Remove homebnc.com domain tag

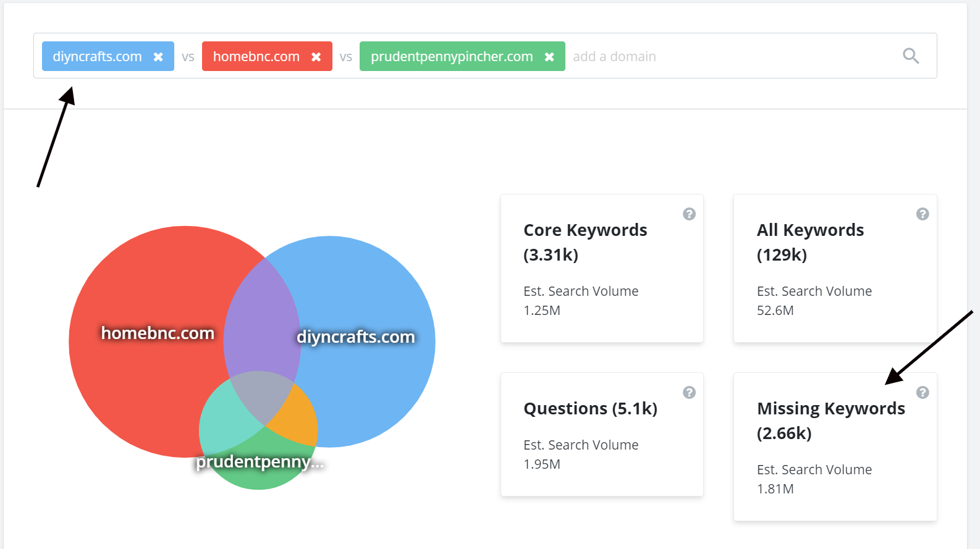(x=316, y=57)
